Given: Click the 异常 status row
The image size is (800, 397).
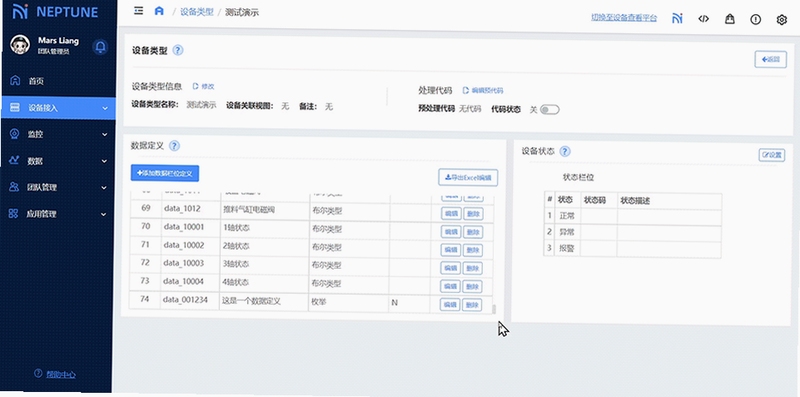Looking at the screenshot, I should [x=632, y=233].
